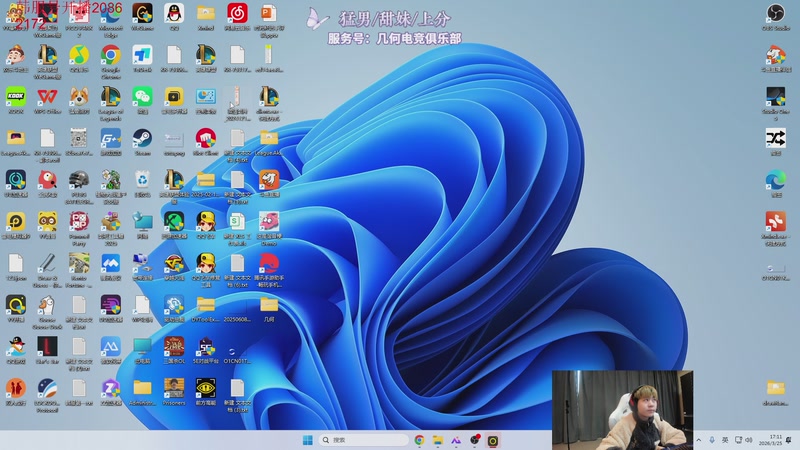Launch the PUBG helmet icon
The width and height of the screenshot is (800, 450).
79,180
